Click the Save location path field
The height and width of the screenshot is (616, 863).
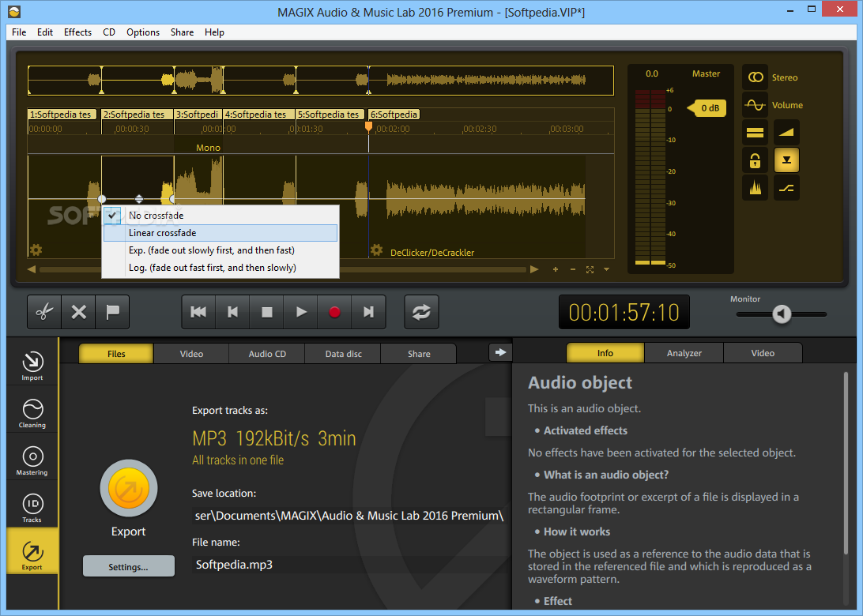[351, 516]
